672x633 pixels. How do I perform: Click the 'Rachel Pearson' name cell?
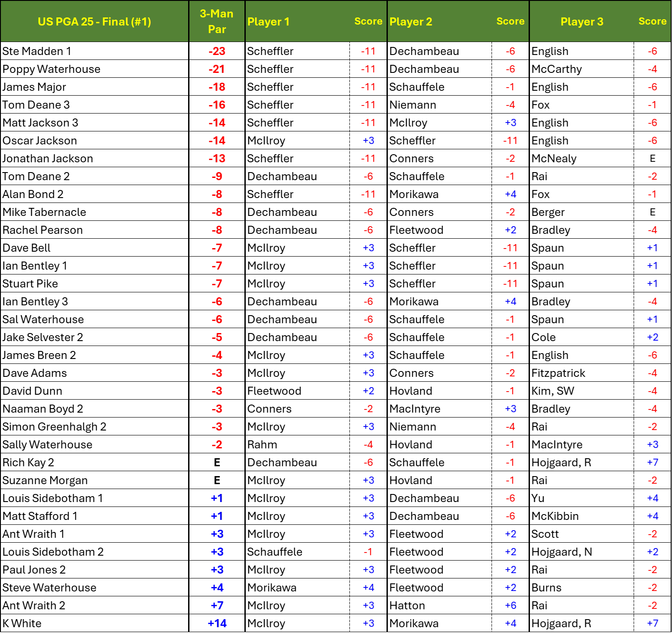[x=94, y=230]
